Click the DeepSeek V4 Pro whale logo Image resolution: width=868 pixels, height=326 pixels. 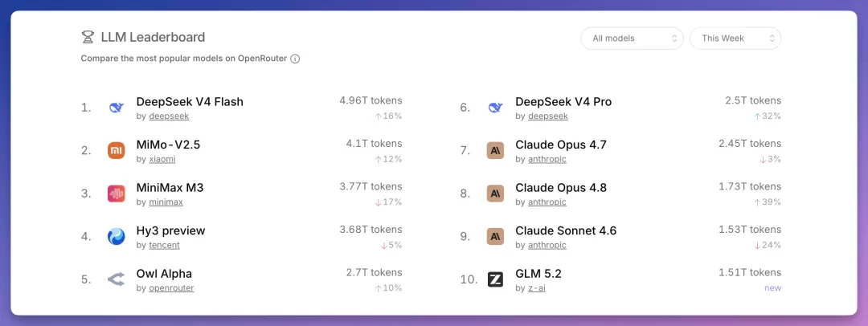495,108
